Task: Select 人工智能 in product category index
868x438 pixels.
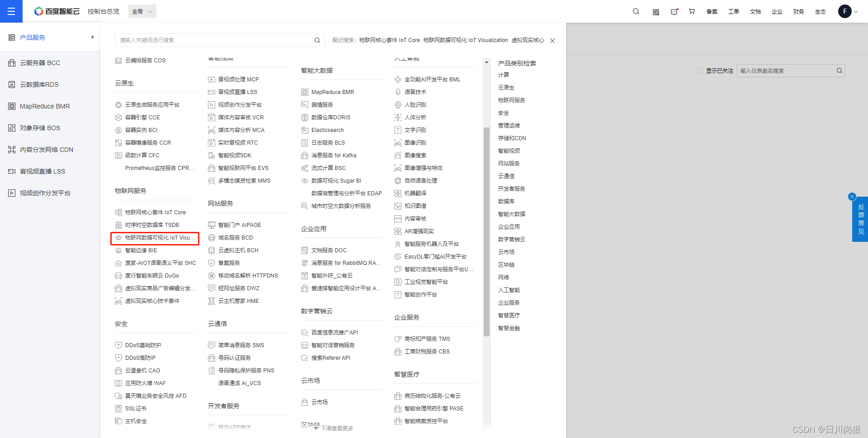Action: [x=509, y=290]
